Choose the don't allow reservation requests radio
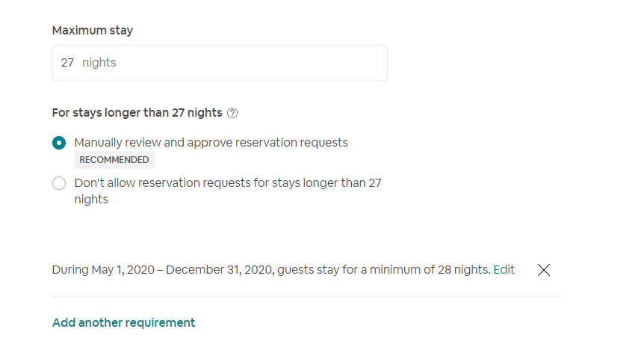644x338 pixels. [x=59, y=183]
